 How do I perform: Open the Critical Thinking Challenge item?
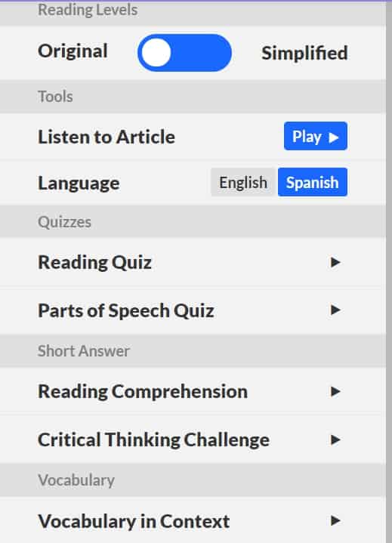click(x=193, y=440)
